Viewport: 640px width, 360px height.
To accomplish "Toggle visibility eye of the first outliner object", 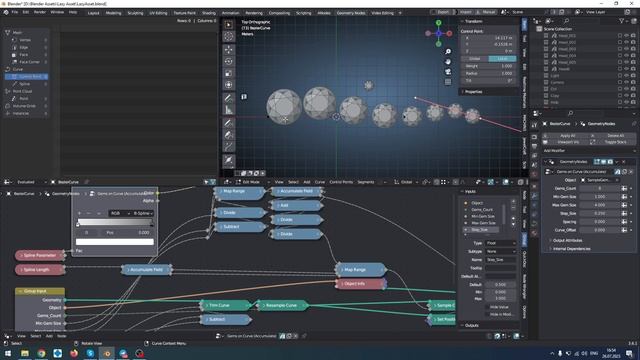I will point(626,36).
